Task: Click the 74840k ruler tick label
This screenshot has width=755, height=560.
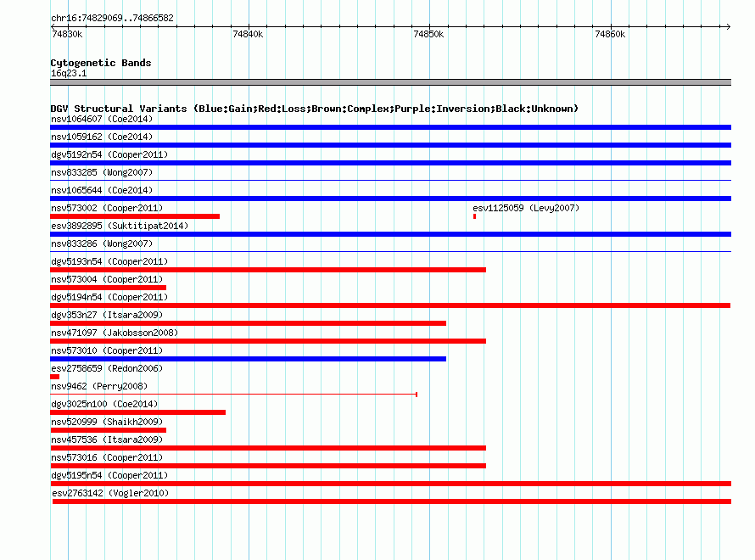Action: pyautogui.click(x=248, y=34)
